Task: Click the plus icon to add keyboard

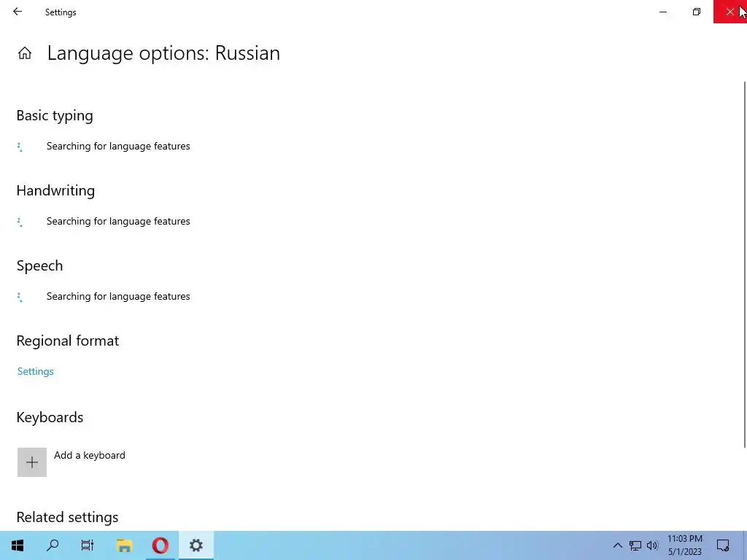Action: [32, 462]
